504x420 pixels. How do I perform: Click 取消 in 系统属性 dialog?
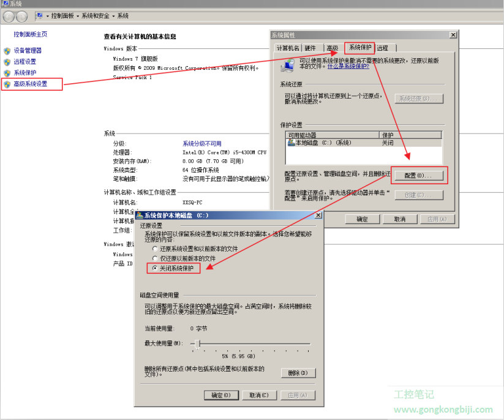pos(400,219)
